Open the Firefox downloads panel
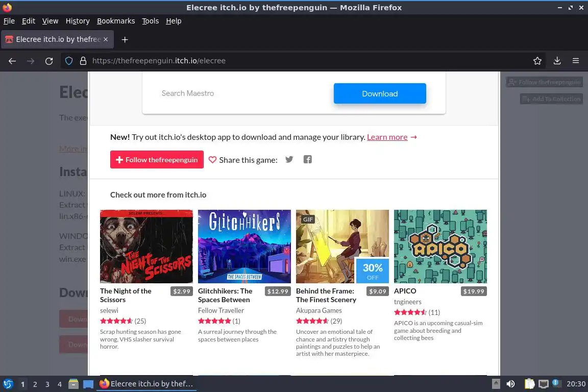588x392 pixels. 557,61
